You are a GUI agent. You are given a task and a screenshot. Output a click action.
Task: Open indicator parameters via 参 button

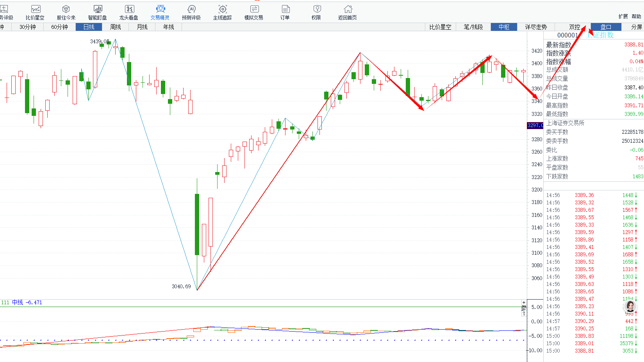pos(524,308)
